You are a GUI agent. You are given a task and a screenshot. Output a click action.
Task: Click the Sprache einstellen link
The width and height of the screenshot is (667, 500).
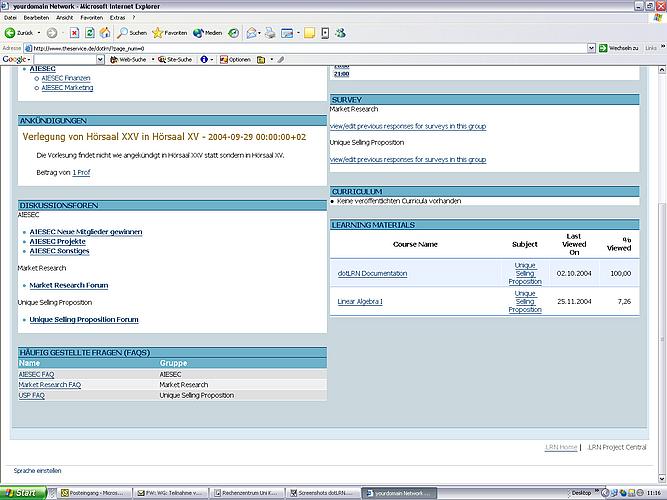click(37, 471)
